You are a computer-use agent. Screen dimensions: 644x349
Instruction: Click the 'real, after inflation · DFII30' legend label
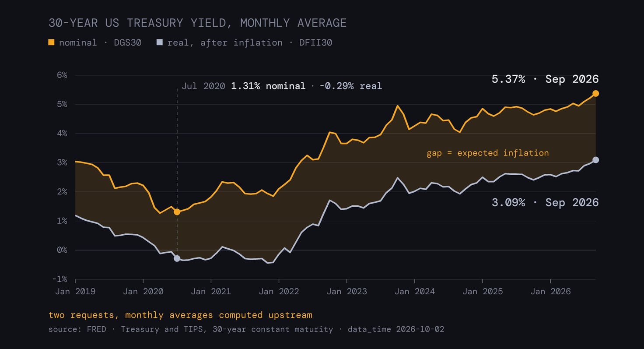(250, 42)
